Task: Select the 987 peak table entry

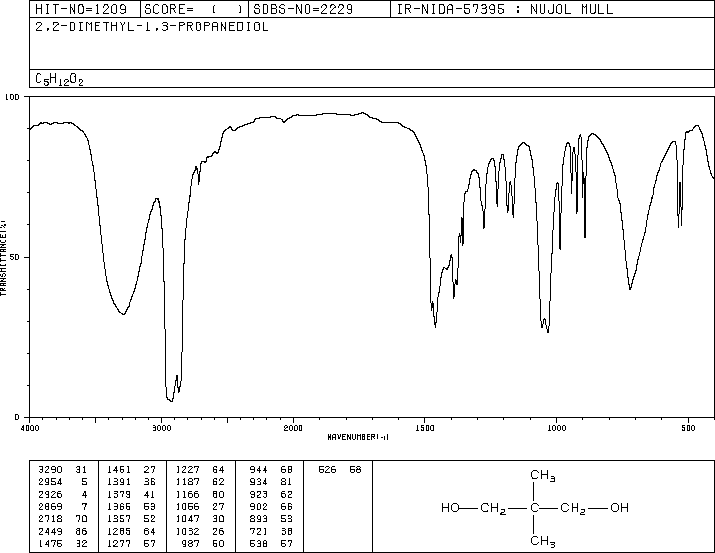Action: [203, 543]
